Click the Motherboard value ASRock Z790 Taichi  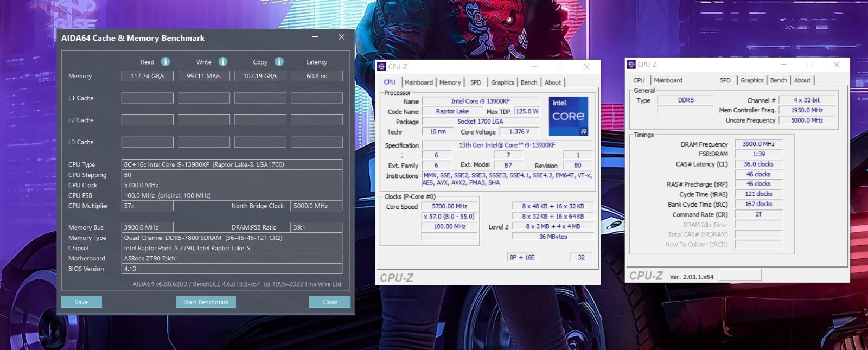click(x=232, y=258)
